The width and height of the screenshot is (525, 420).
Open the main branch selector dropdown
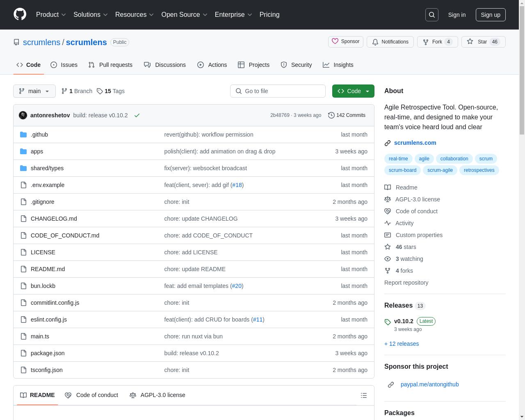coord(34,91)
